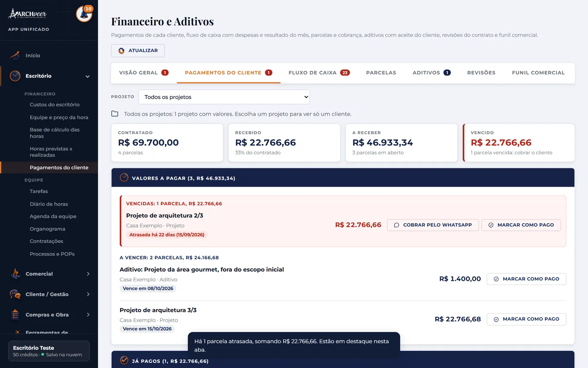Click the Recebido R$ 22.766,66 card
The width and height of the screenshot is (588, 368).
coord(284,143)
